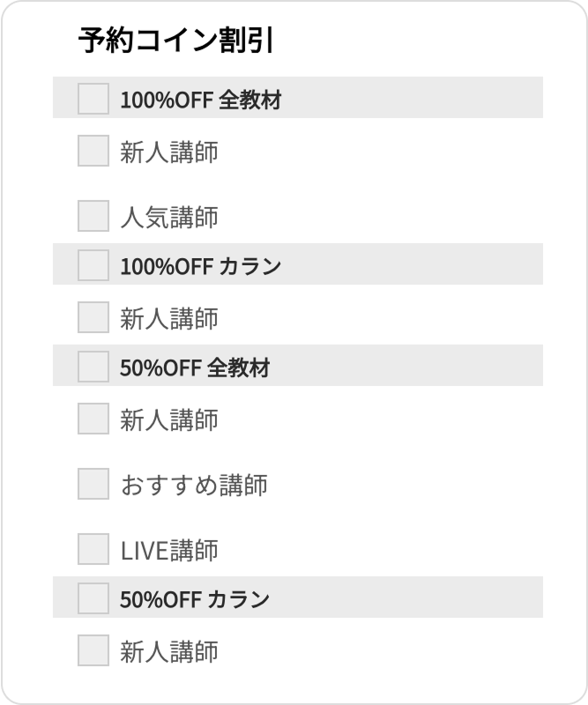The height and width of the screenshot is (705, 588).
Task: Select 新人講師 checkbox under 50%OFF 全教材
Action: 93,419
